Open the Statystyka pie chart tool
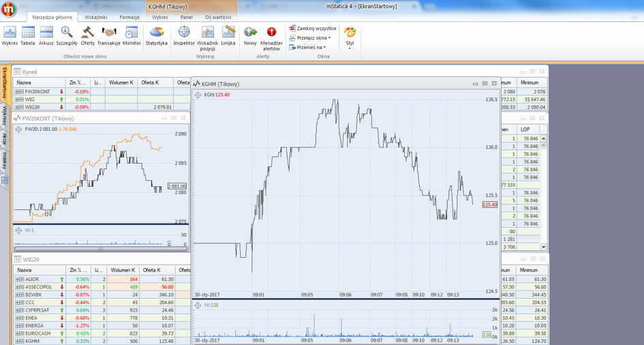The width and height of the screenshot is (644, 345). [157, 35]
